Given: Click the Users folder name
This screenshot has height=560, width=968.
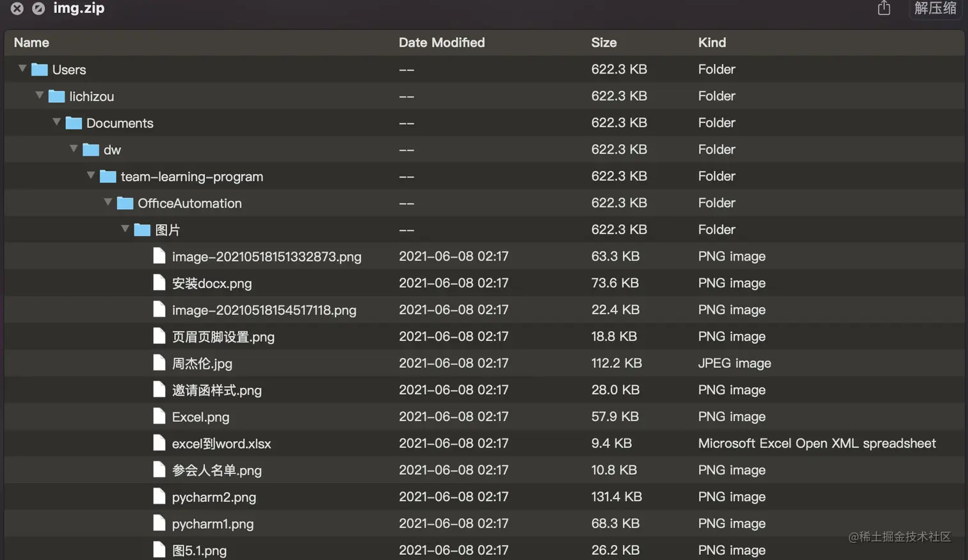Looking at the screenshot, I should (69, 70).
